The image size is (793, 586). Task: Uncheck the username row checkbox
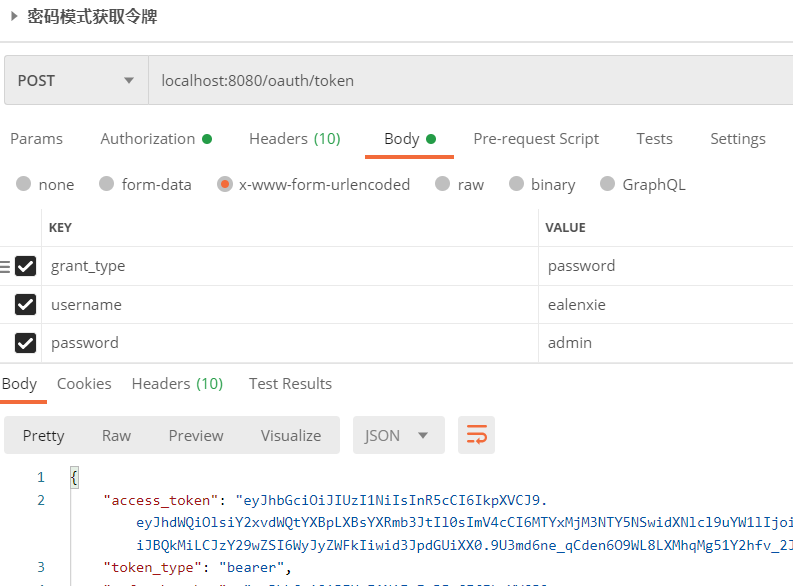click(25, 304)
